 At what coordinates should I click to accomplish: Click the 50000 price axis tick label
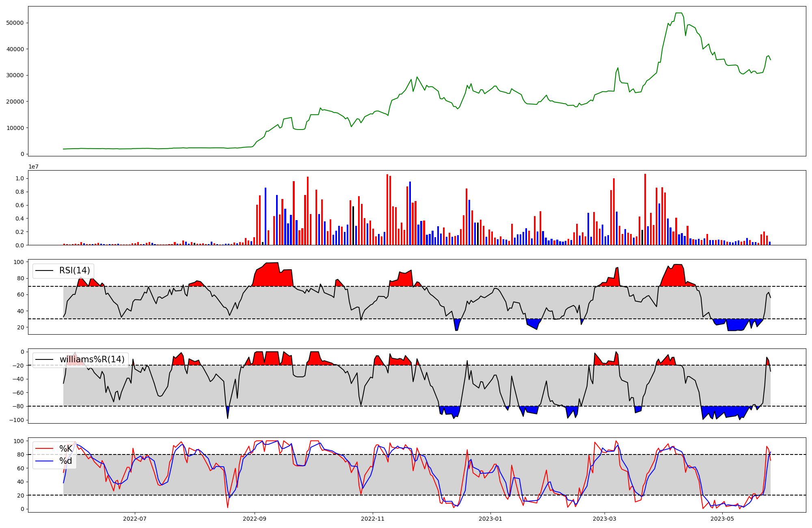click(15, 23)
